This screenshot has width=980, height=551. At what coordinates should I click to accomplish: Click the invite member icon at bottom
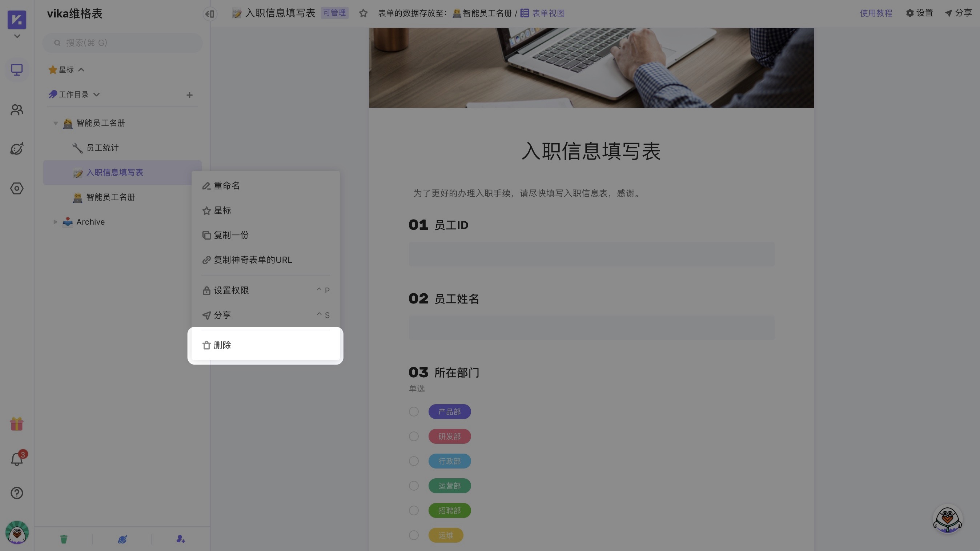click(x=180, y=539)
